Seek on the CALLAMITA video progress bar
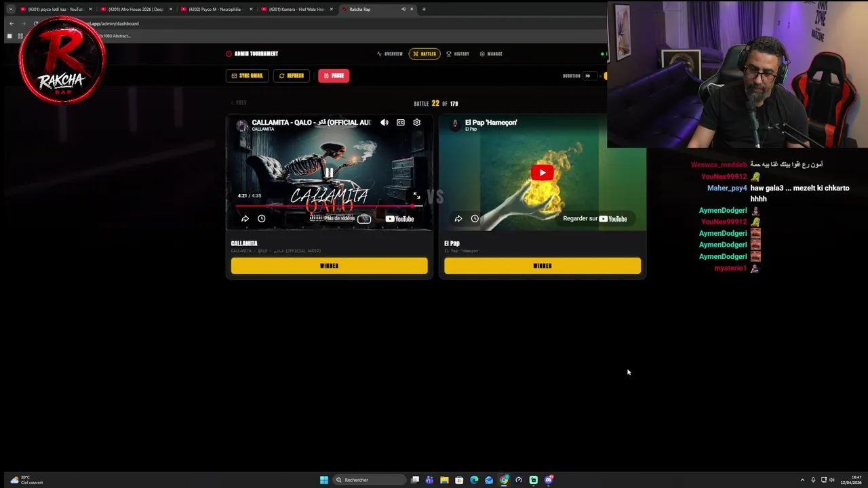Viewport: 868px width, 488px height. (329, 205)
